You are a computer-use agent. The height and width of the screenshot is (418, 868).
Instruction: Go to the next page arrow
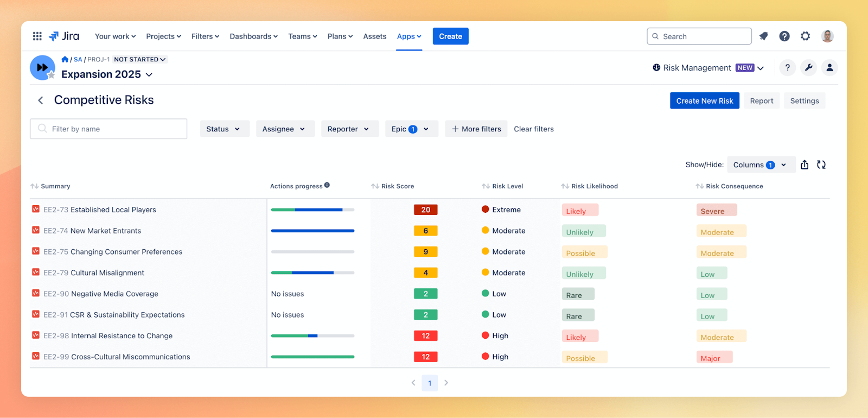[446, 383]
